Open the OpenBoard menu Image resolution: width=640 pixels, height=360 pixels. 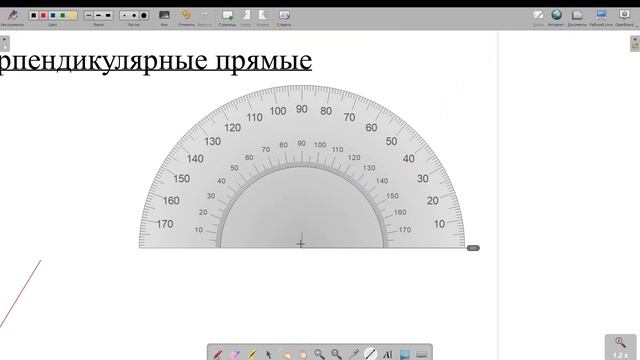pyautogui.click(x=624, y=15)
